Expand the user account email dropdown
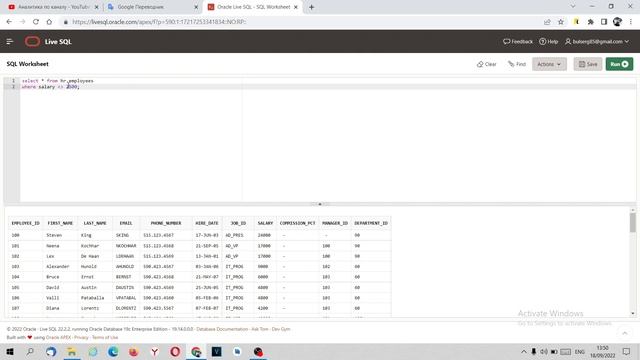The image size is (640, 360). click(x=597, y=41)
